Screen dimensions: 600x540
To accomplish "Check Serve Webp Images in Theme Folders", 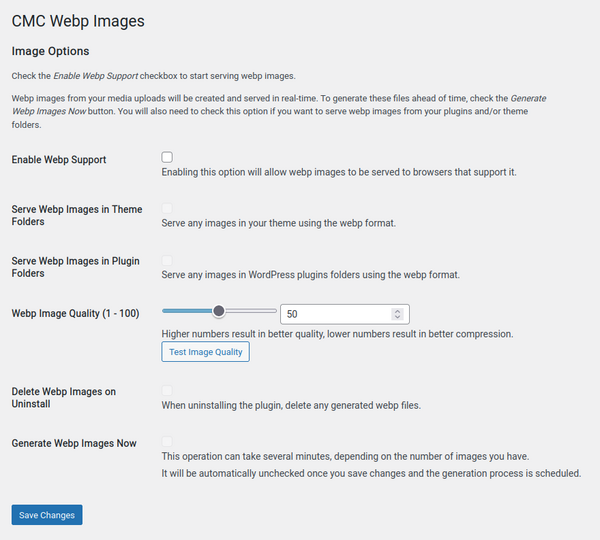I will 167,208.
